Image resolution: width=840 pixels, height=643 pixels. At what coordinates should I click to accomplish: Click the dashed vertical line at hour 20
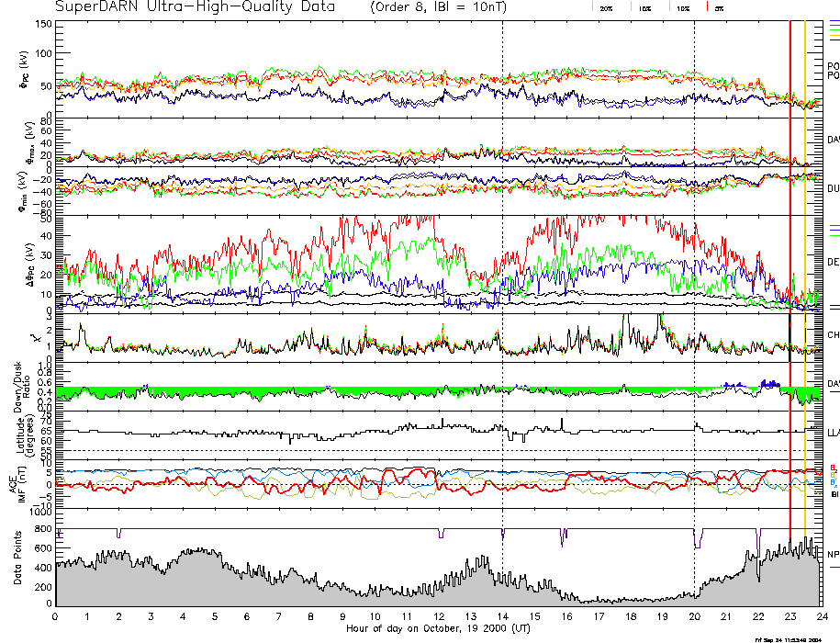click(x=694, y=276)
